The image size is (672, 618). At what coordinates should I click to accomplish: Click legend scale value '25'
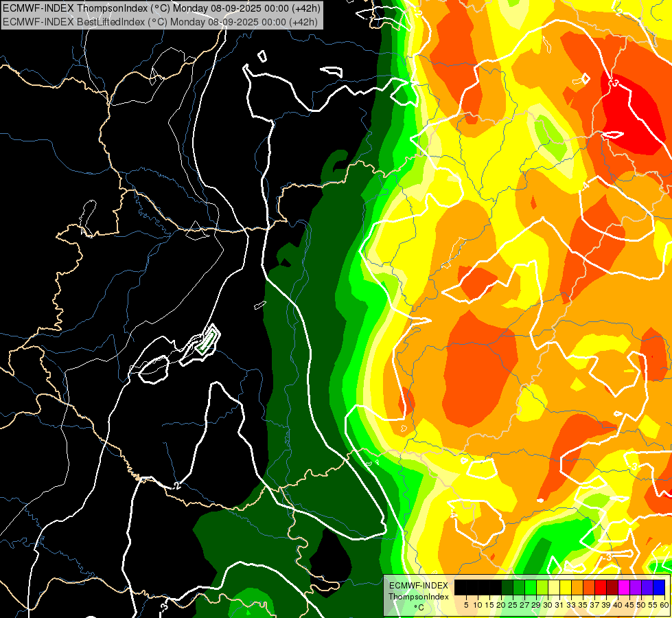(513, 605)
